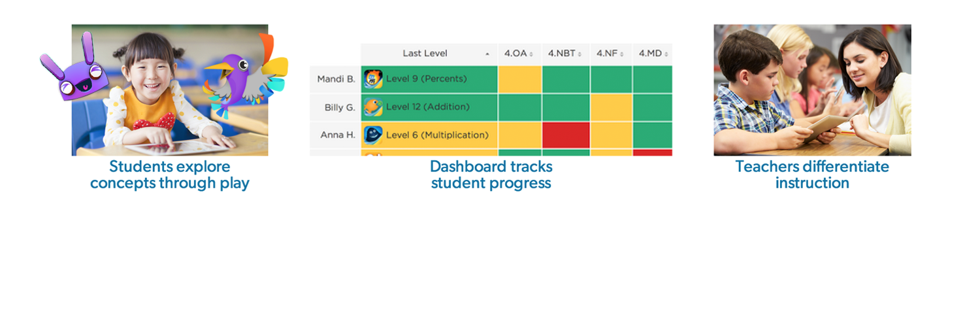Click the 4.NBT column sort arrows

click(580, 54)
